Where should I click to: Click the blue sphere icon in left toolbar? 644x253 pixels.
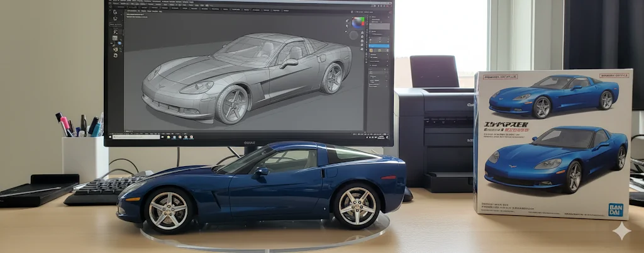tap(119, 43)
